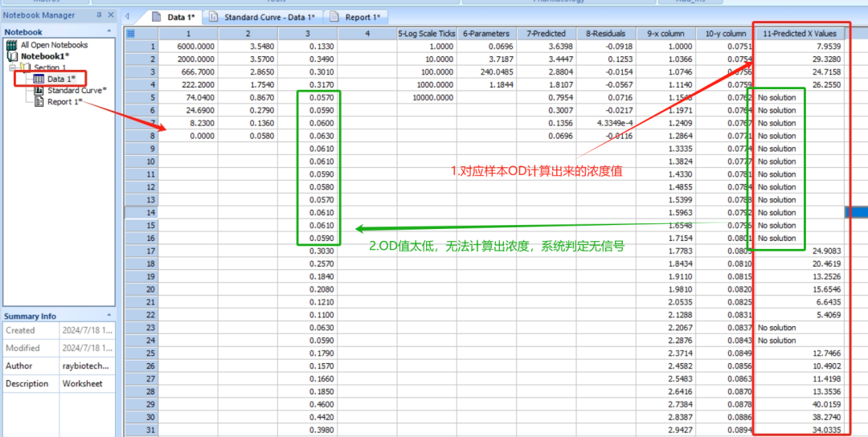Click cell containing 666.7000
The image size is (868, 437).
[188, 72]
